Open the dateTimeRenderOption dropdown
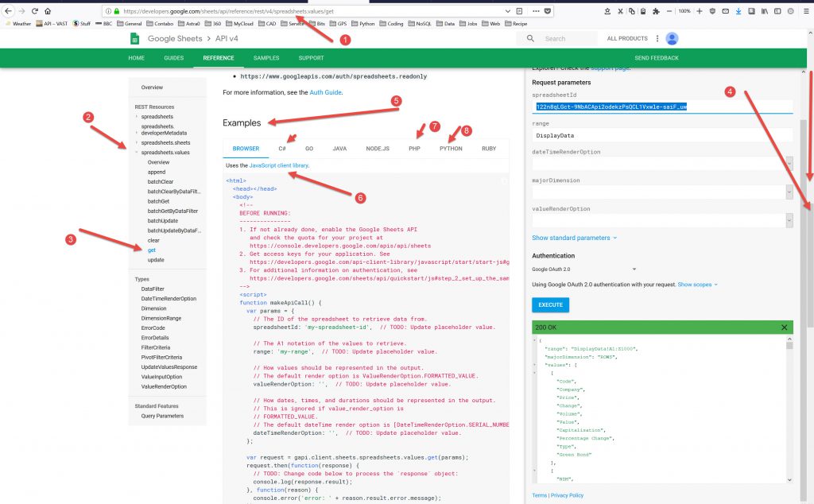The image size is (814, 504). point(789,163)
